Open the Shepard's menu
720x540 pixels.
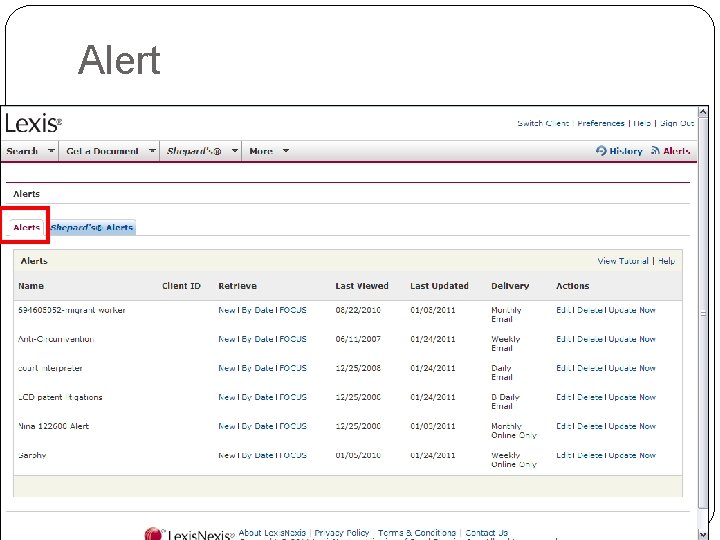click(194, 151)
